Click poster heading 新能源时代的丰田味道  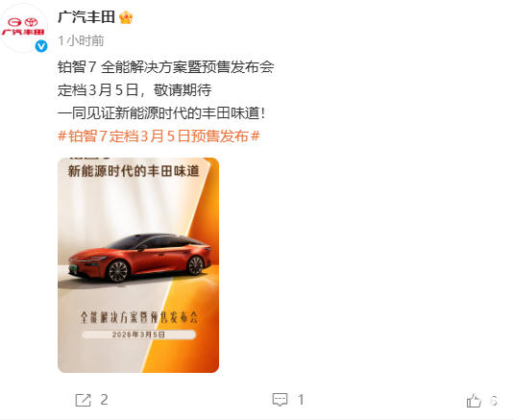coord(134,171)
